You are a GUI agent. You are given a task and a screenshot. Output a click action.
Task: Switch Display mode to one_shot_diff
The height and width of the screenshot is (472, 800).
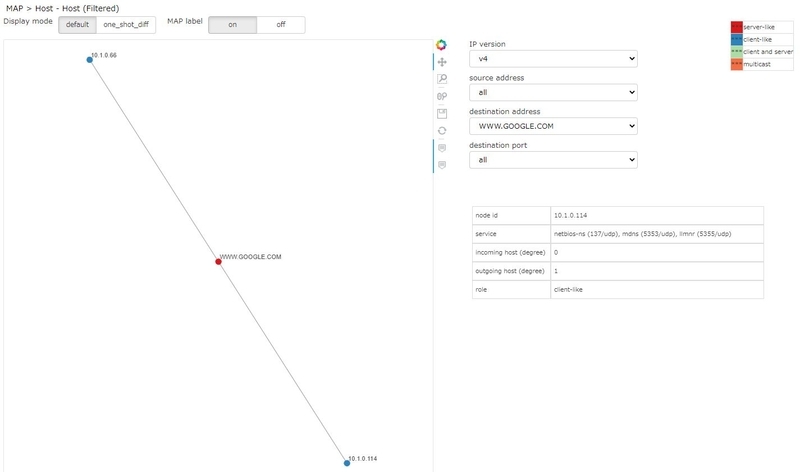pos(126,24)
